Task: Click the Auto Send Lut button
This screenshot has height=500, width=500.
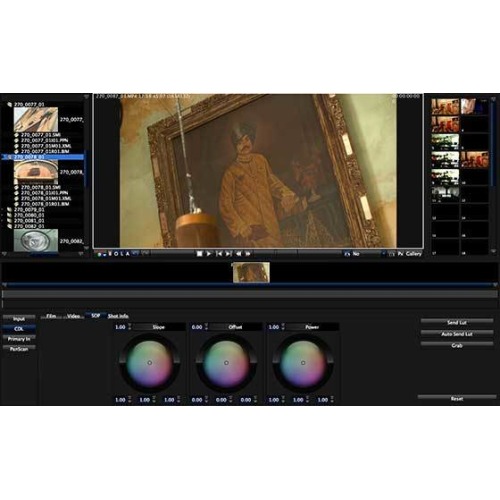Action: pos(457,334)
